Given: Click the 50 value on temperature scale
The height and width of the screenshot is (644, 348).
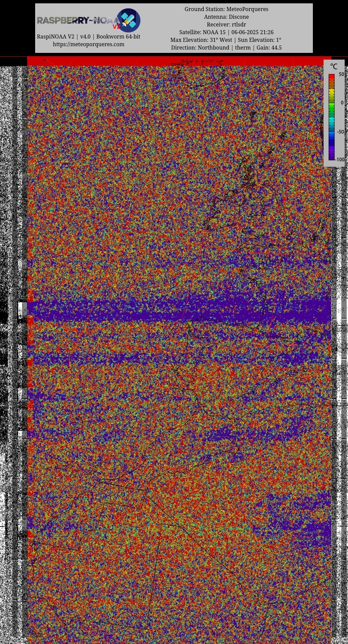Looking at the screenshot, I should point(341,74).
